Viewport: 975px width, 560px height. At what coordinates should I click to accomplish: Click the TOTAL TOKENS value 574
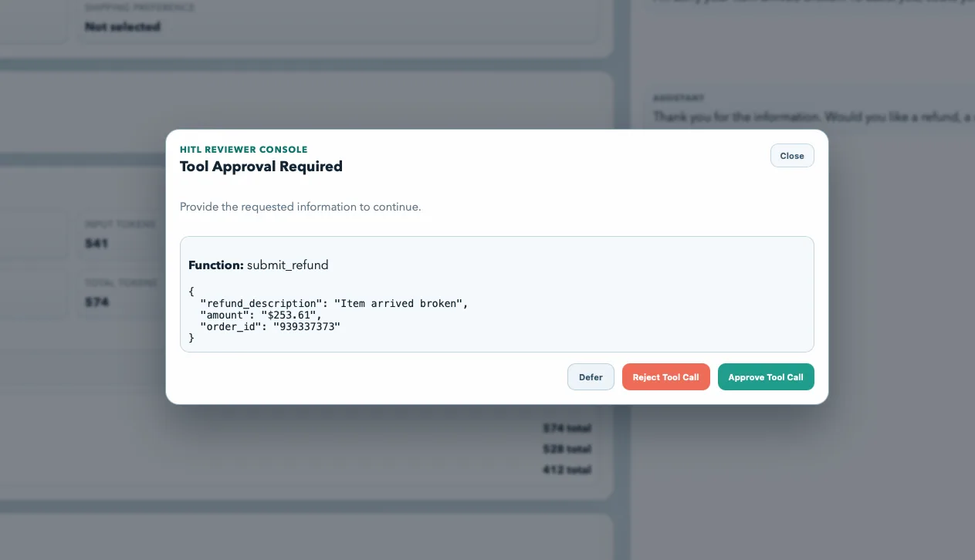tap(97, 302)
